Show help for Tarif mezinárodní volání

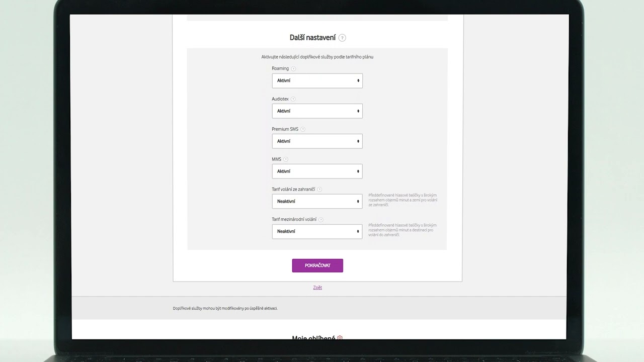pyautogui.click(x=321, y=220)
